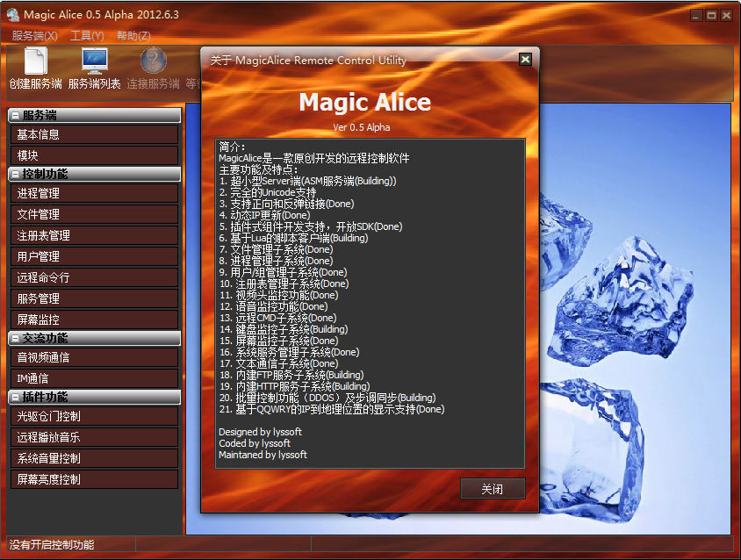Click line 5. 插件式组件开发支持，开放SDK(Done)
Image resolution: width=741 pixels, height=560 pixels.
311,226
